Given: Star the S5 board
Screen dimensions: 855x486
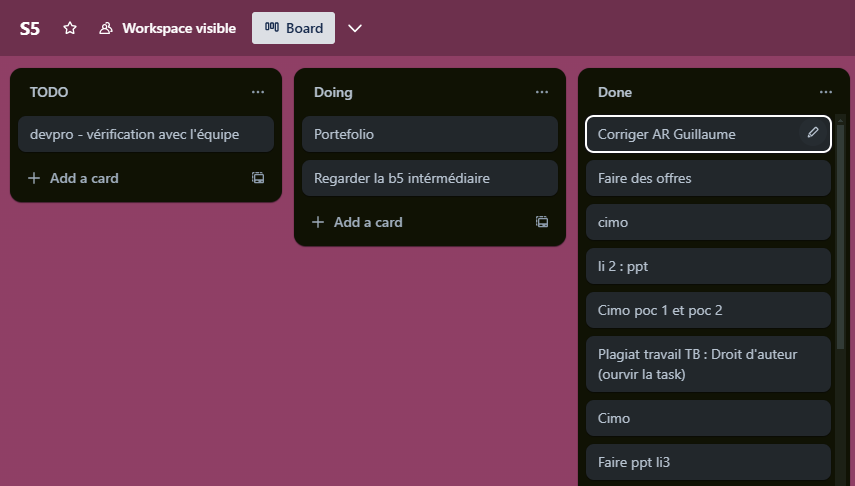Looking at the screenshot, I should [x=70, y=28].
